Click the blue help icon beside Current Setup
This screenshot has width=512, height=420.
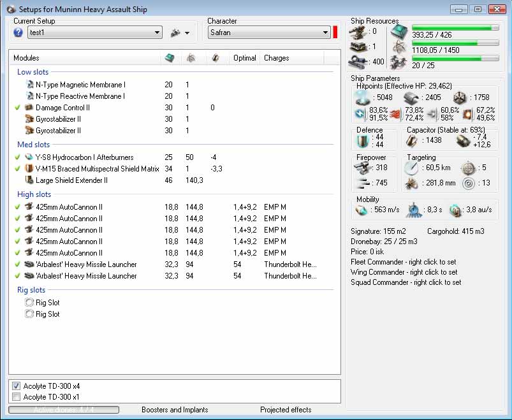tap(18, 33)
